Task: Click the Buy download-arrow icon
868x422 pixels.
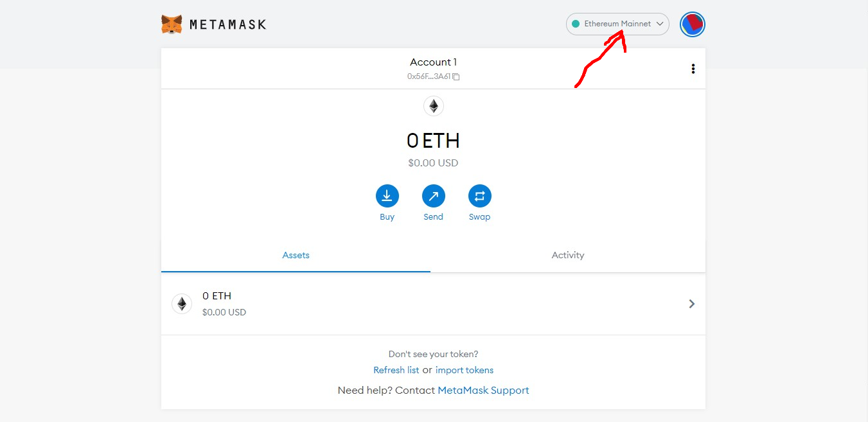Action: point(387,196)
